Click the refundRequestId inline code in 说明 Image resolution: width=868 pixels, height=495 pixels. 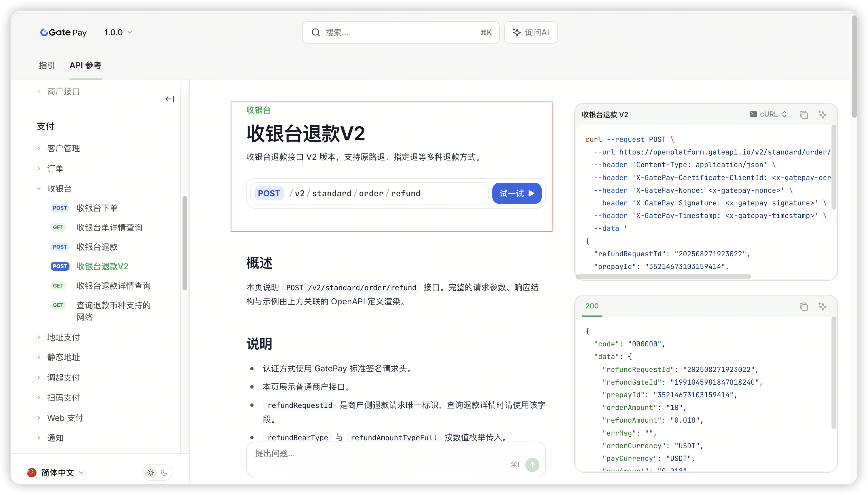click(300, 405)
